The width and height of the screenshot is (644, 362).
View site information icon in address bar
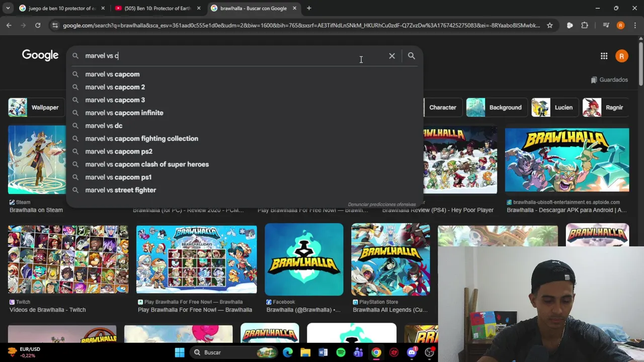tap(55, 25)
